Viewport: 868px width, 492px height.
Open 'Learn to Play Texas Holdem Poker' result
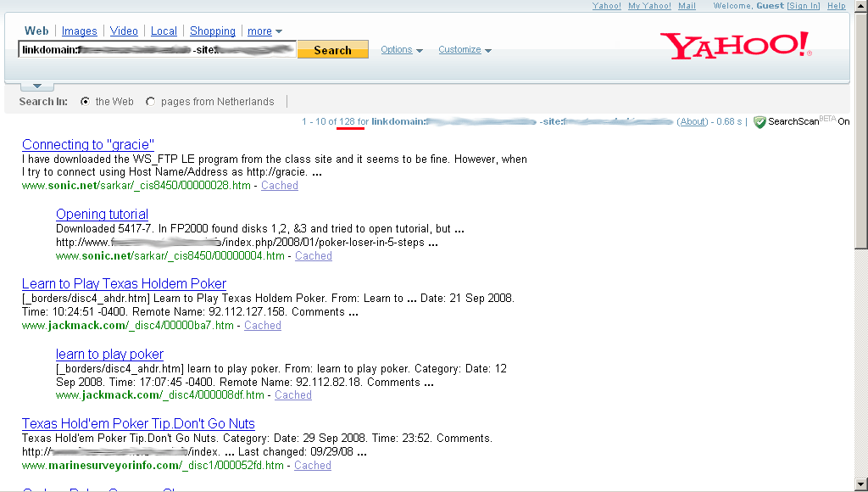click(124, 283)
